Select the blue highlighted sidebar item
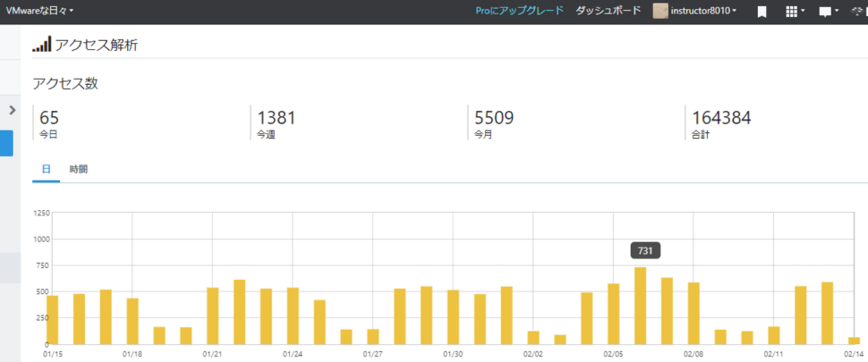This screenshot has height=362, width=868. click(x=6, y=143)
